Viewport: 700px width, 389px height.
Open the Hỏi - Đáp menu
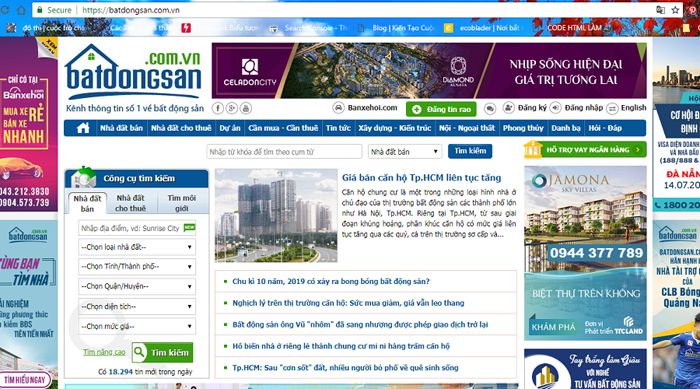(x=605, y=128)
